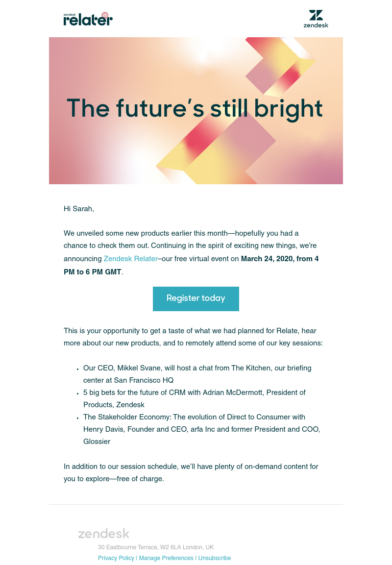The width and height of the screenshot is (392, 565).
Task: Click the 'Hi Sarah,' greeting line
Action: point(79,209)
